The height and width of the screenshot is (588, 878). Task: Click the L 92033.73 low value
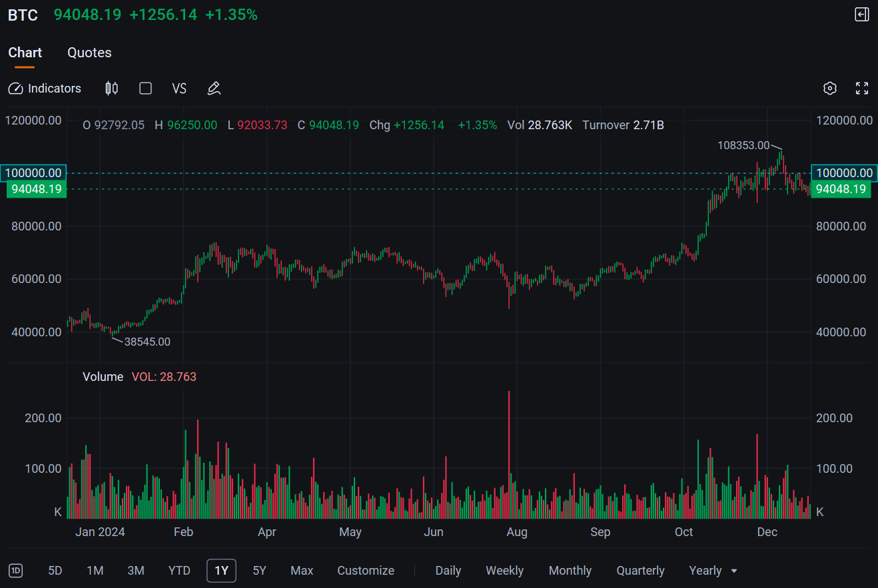tap(257, 125)
